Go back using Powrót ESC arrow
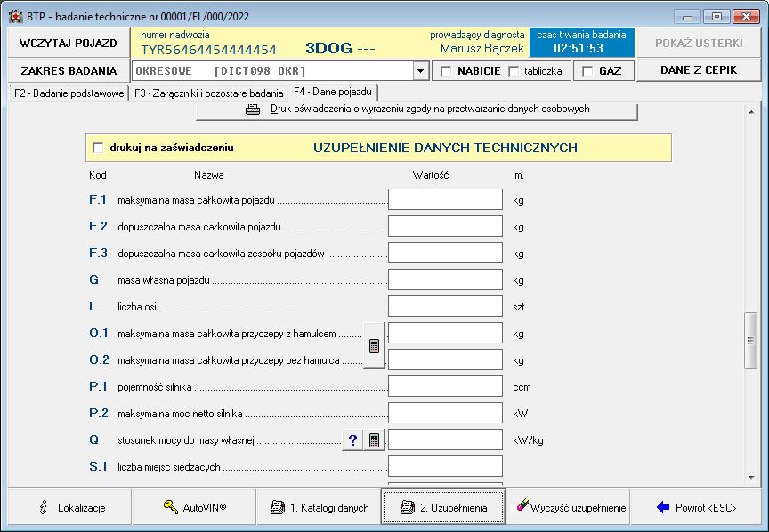This screenshot has height=532, width=769. click(695, 507)
